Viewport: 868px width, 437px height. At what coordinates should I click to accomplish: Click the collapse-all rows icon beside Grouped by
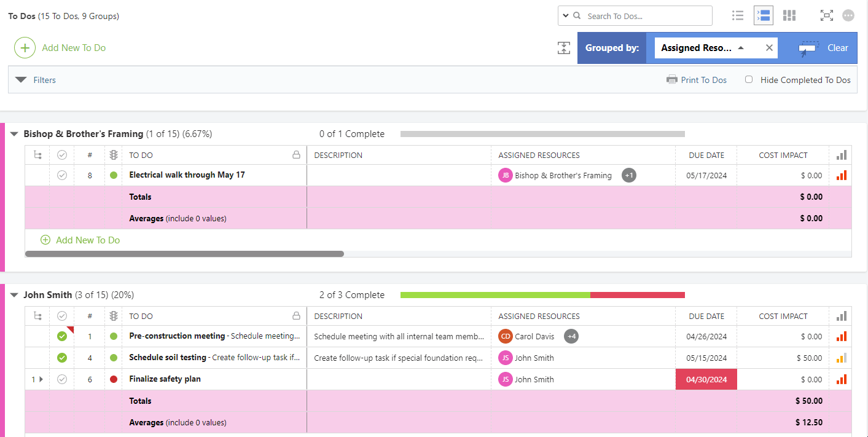(x=563, y=47)
